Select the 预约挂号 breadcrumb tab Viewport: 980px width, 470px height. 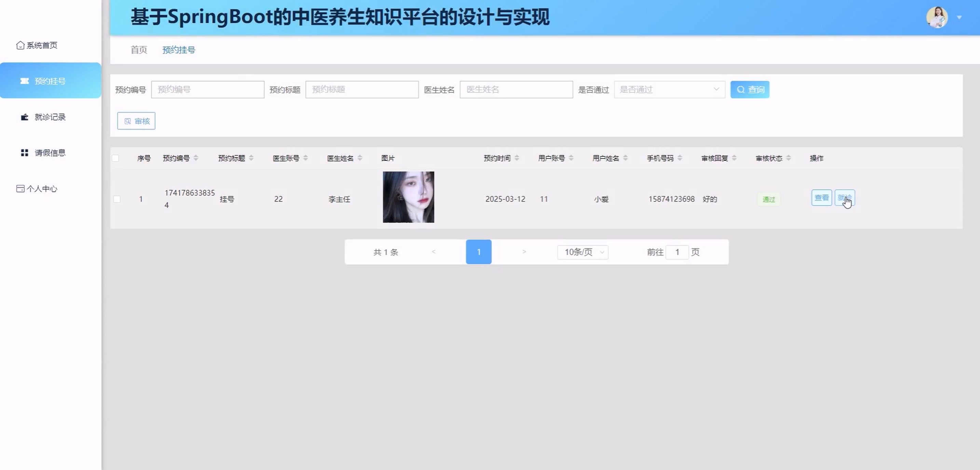(x=178, y=50)
